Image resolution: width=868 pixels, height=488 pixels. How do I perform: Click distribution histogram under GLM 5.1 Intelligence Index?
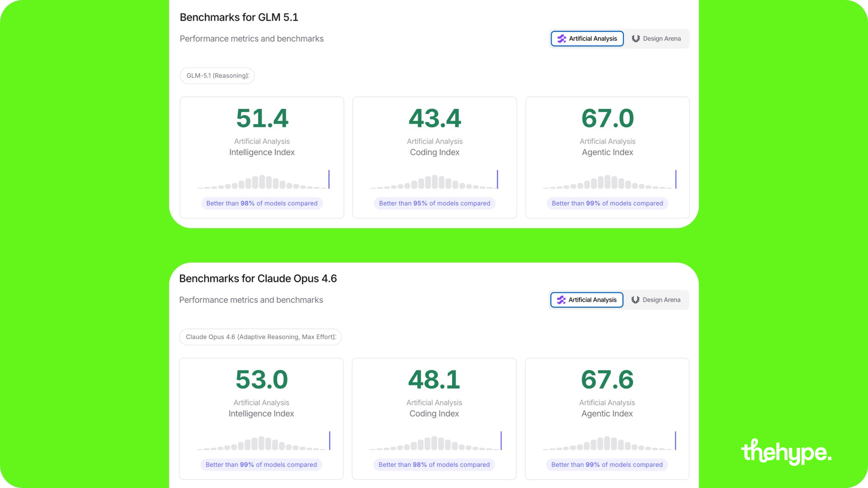click(x=264, y=180)
